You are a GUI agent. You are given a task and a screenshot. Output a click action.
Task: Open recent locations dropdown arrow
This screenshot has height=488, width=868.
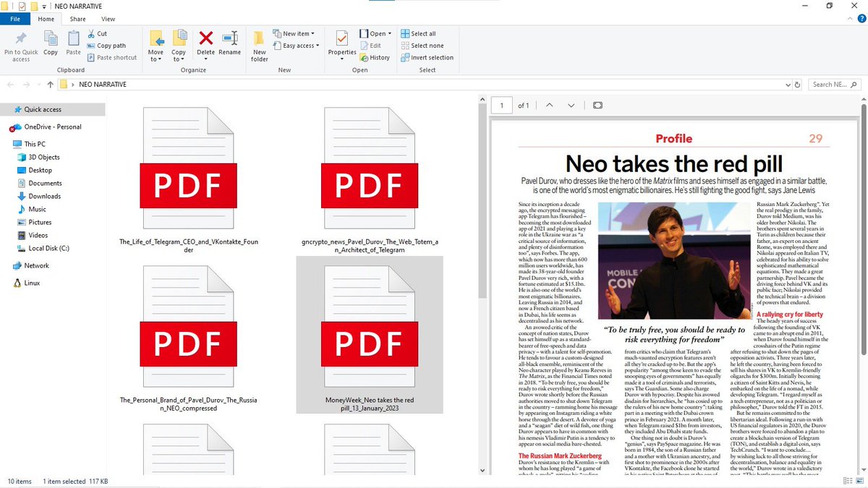tap(39, 85)
